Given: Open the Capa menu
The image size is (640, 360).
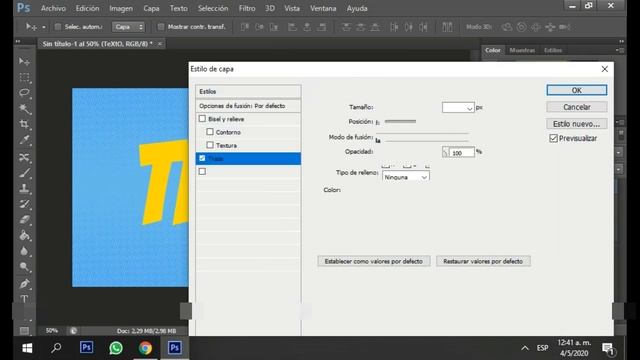Looking at the screenshot, I should (151, 8).
